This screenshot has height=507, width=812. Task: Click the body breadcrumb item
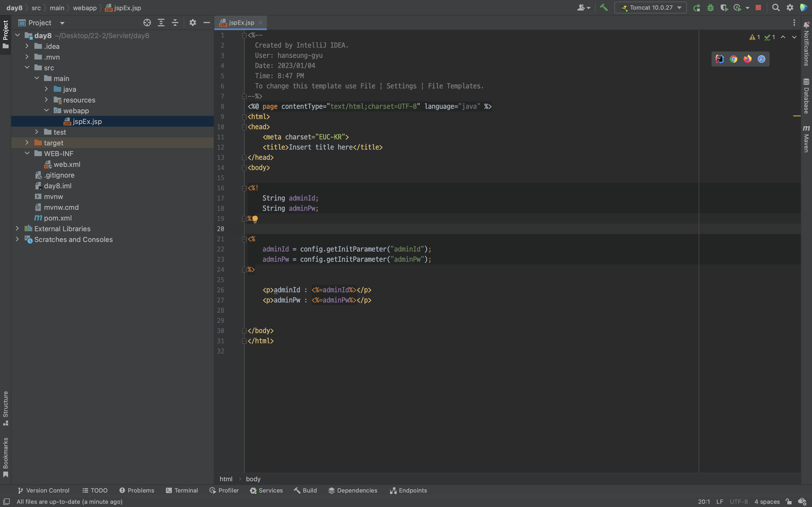pyautogui.click(x=253, y=479)
